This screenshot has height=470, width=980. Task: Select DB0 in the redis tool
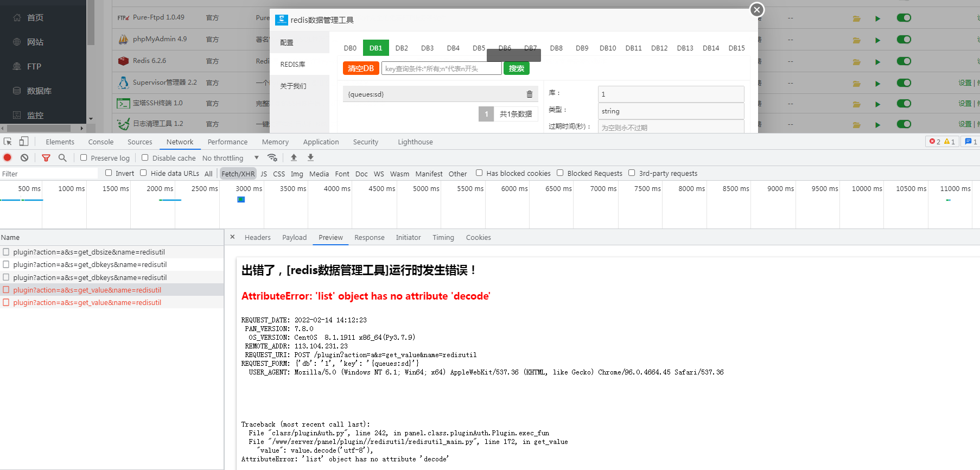350,48
